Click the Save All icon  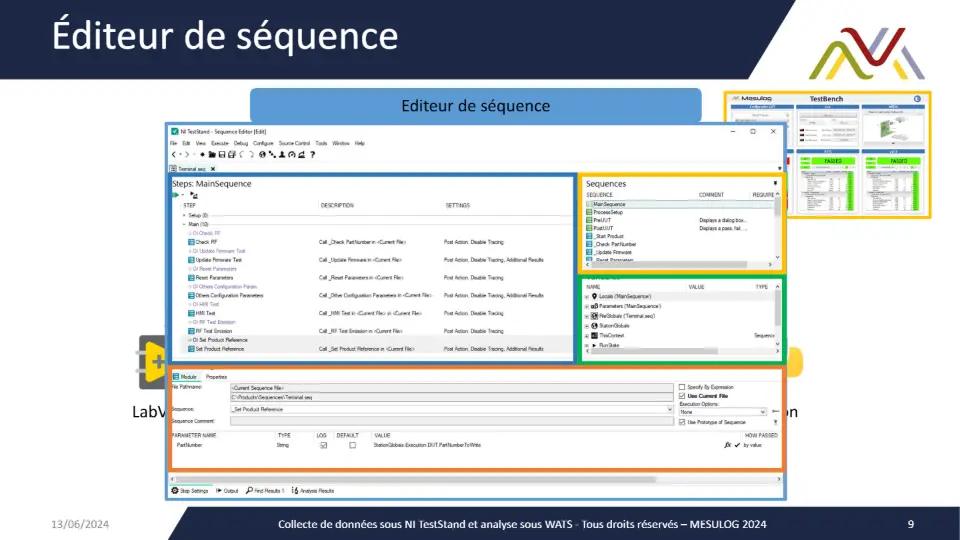[x=231, y=155]
